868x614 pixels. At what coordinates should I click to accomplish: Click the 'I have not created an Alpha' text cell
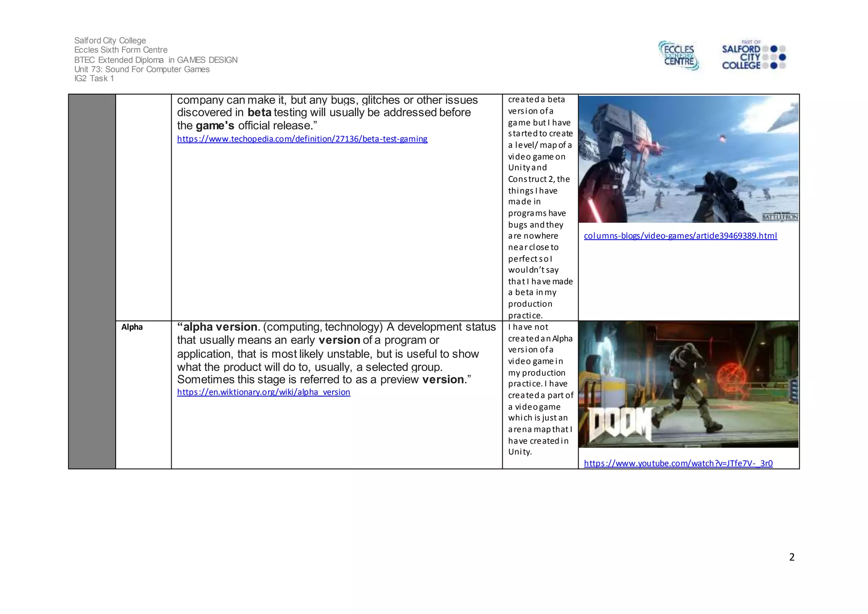tap(540, 389)
